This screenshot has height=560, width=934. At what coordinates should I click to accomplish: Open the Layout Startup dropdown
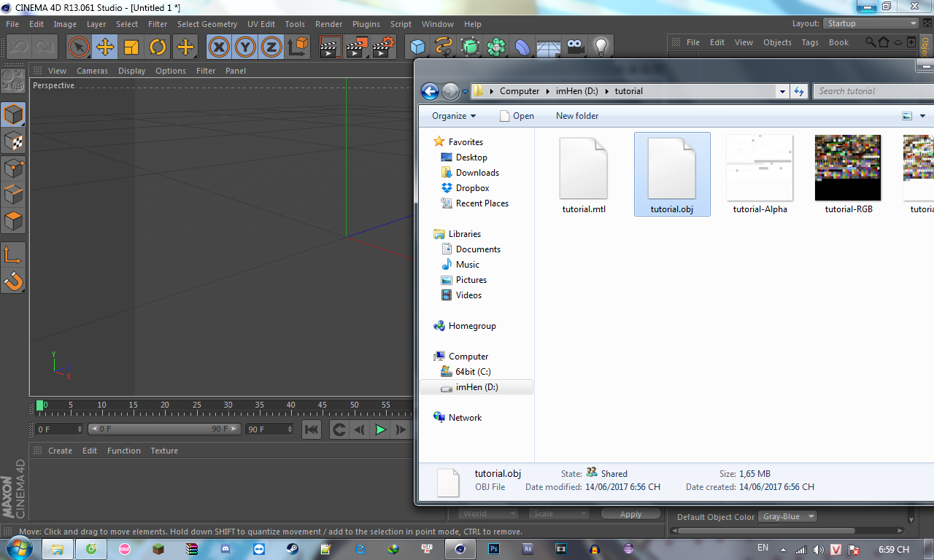coord(871,23)
